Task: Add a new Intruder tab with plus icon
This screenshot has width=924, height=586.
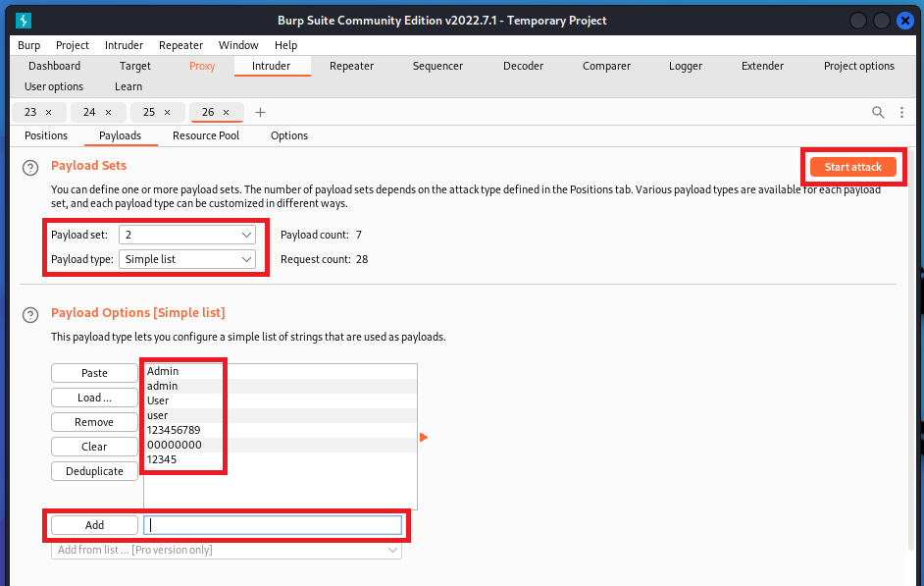Action: [260, 112]
